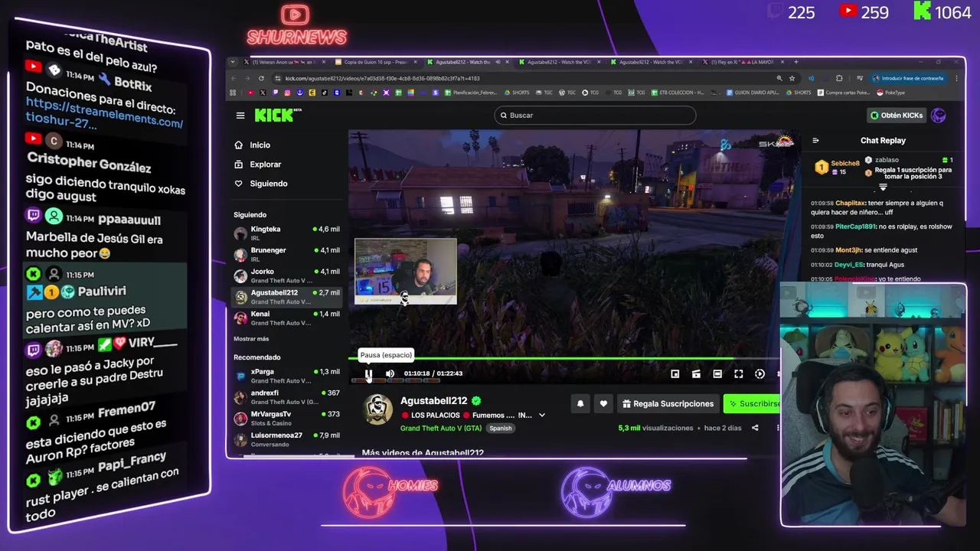The width and height of the screenshot is (980, 551).
Task: Switch to Veteran Anon X browser tab
Action: tap(283, 62)
